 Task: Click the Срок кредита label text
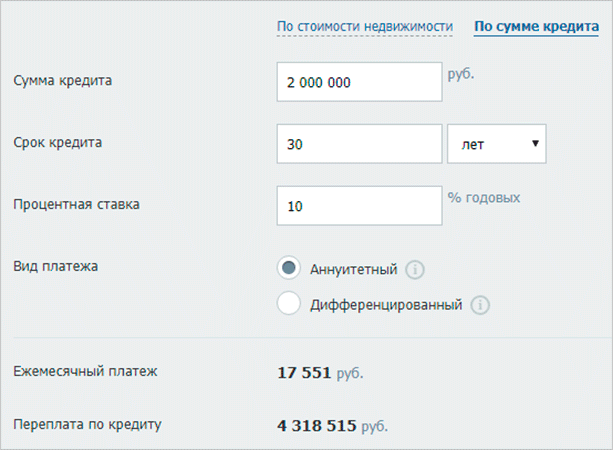tap(59, 142)
